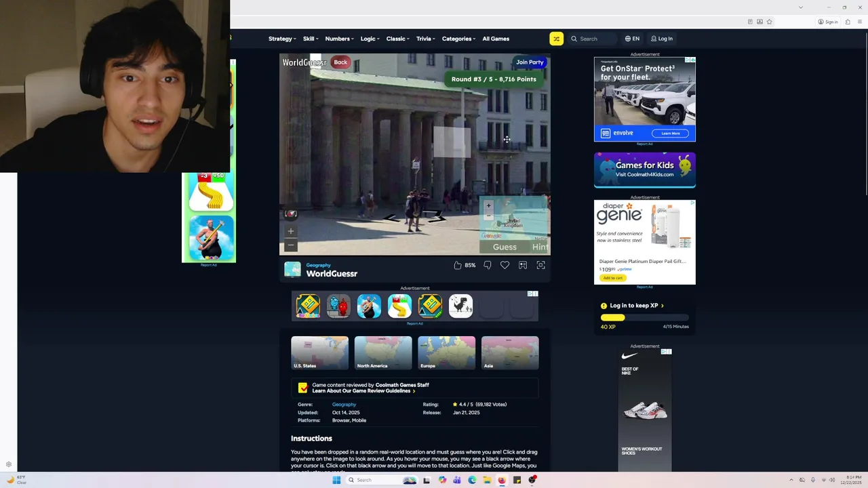Open the weather widget in the taskbar
This screenshot has height=488, width=868.
tap(16, 480)
